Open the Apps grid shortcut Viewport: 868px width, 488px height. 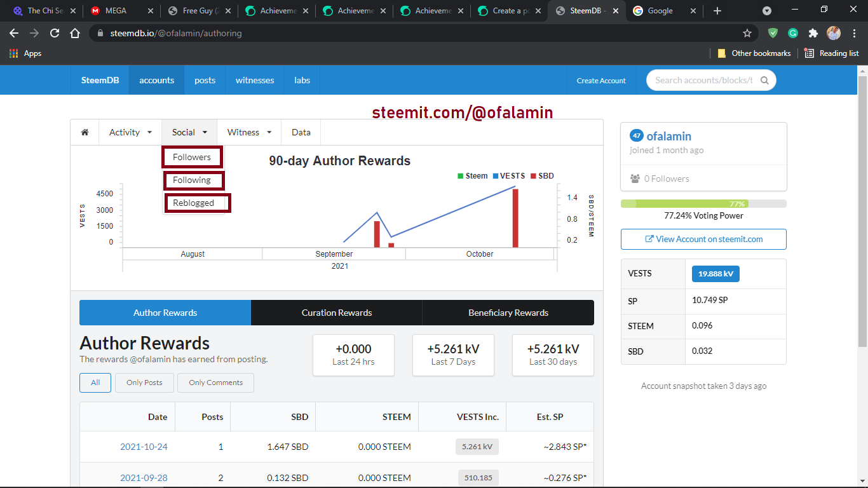click(x=25, y=53)
